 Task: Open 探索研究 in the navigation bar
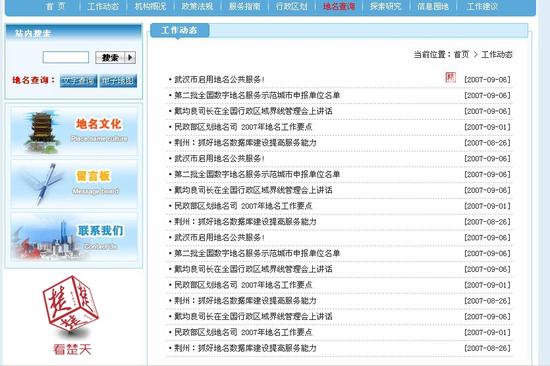(x=386, y=6)
